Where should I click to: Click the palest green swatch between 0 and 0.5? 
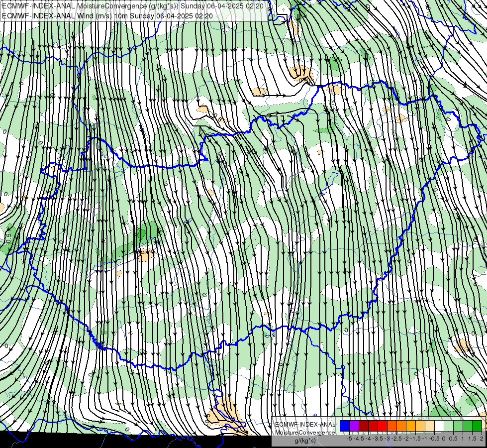[449, 426]
